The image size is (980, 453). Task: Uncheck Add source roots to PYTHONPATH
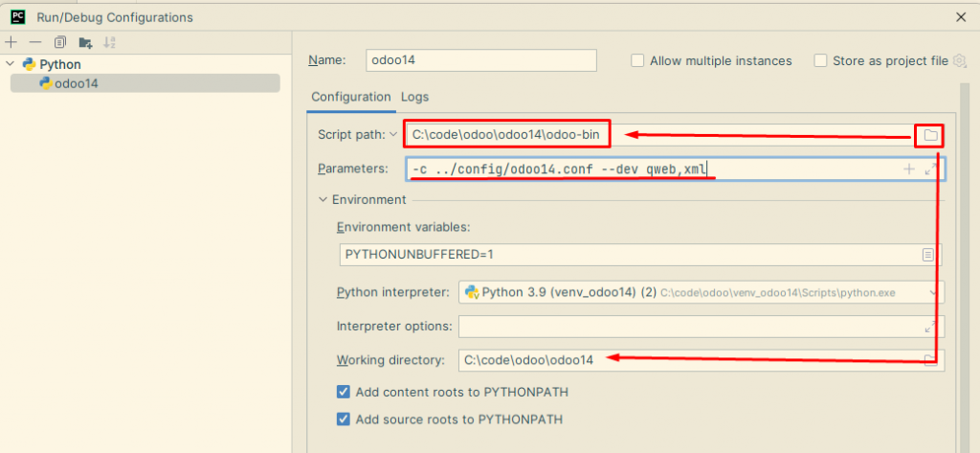pyautogui.click(x=344, y=419)
